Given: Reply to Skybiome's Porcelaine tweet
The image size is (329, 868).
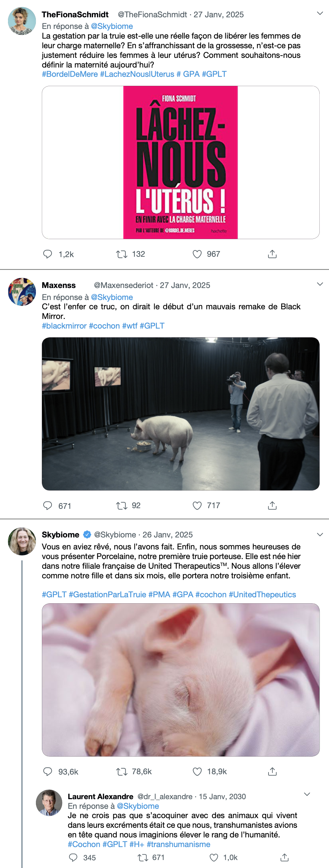Looking at the screenshot, I should [48, 771].
